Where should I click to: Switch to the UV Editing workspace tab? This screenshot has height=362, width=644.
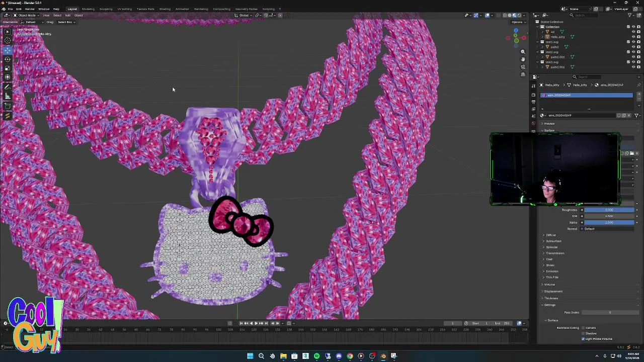(x=124, y=9)
